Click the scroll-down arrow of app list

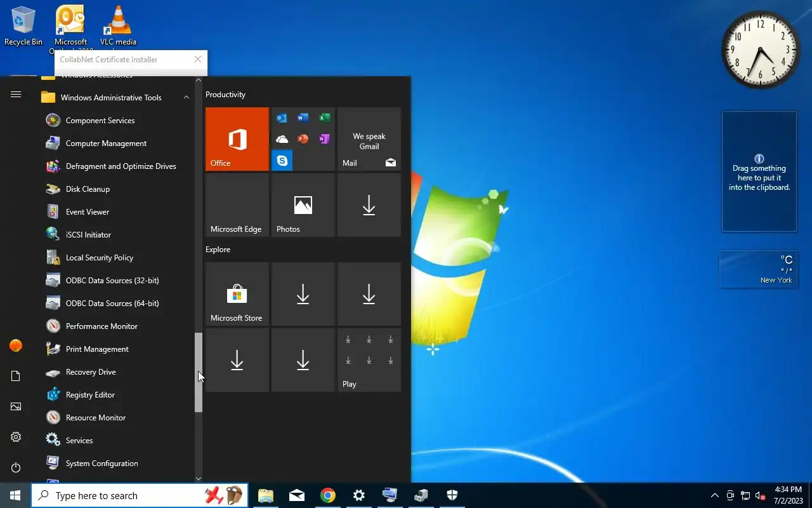[199, 478]
